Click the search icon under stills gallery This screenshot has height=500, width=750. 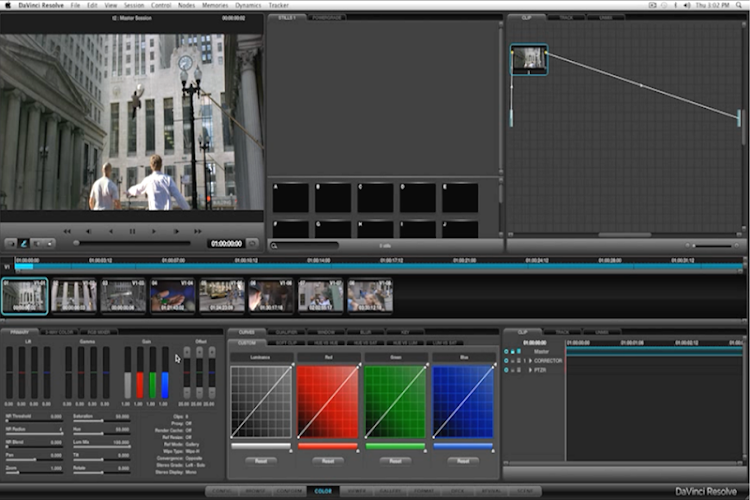click(x=275, y=245)
